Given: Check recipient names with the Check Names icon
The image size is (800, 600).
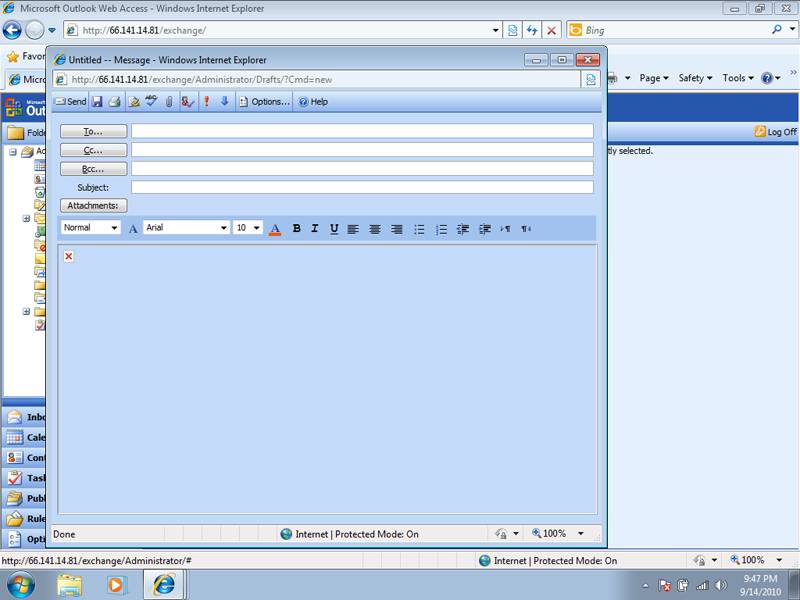Looking at the screenshot, I should [x=187, y=101].
